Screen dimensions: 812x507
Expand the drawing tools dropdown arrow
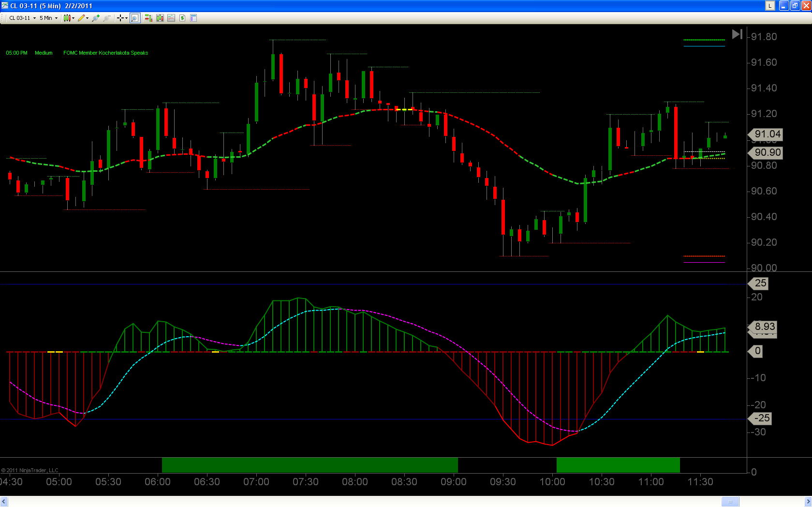88,18
